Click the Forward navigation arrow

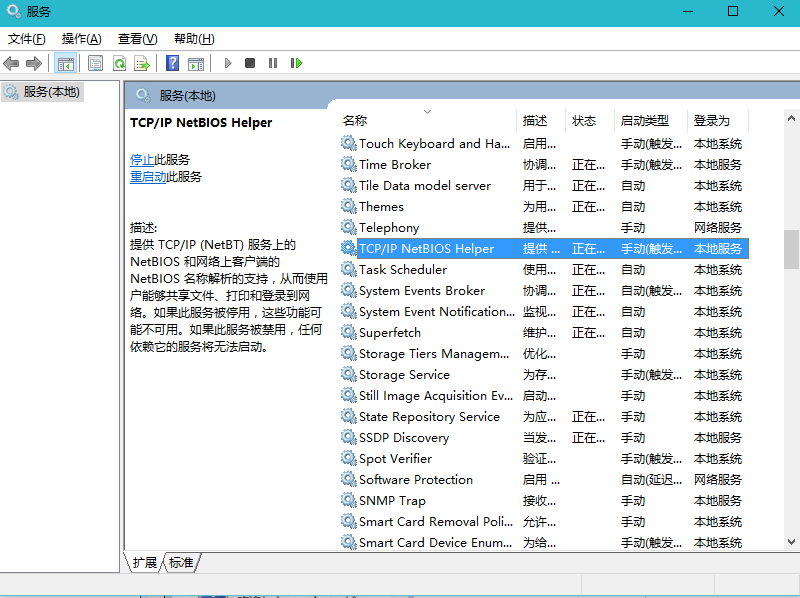[x=34, y=62]
